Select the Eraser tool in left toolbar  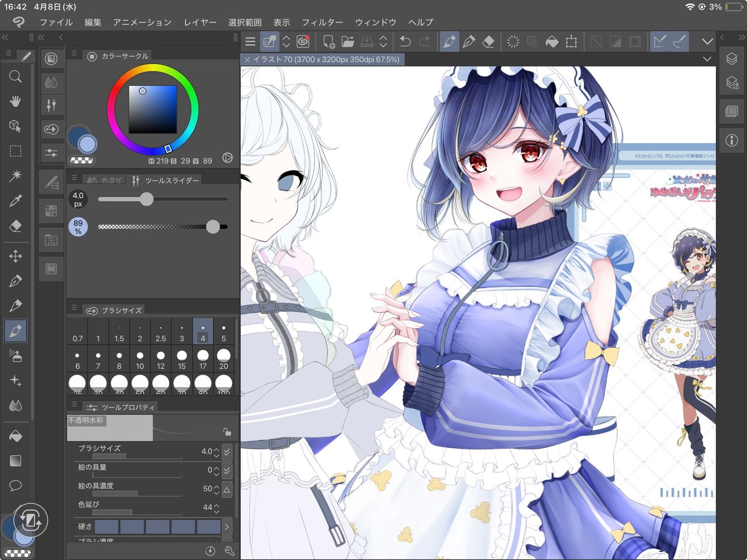(x=16, y=225)
